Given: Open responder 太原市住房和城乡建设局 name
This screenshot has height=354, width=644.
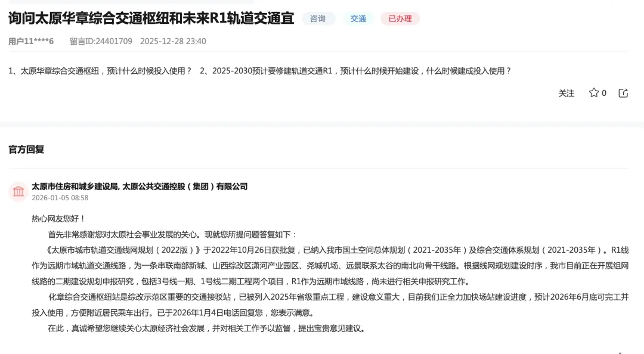Looking at the screenshot, I should [75, 187].
